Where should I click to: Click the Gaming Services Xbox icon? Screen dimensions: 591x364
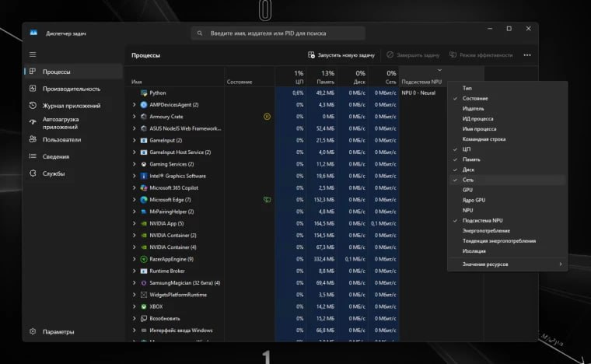coord(144,164)
